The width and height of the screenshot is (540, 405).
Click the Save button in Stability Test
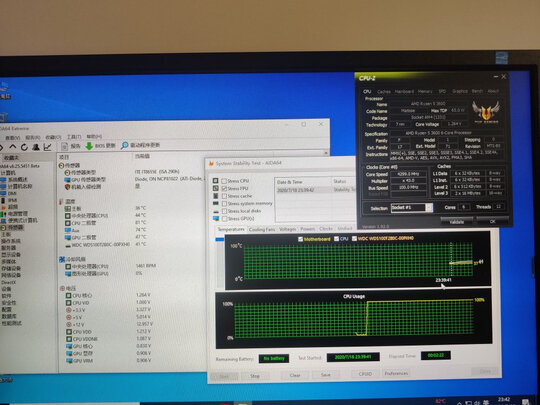click(x=326, y=375)
